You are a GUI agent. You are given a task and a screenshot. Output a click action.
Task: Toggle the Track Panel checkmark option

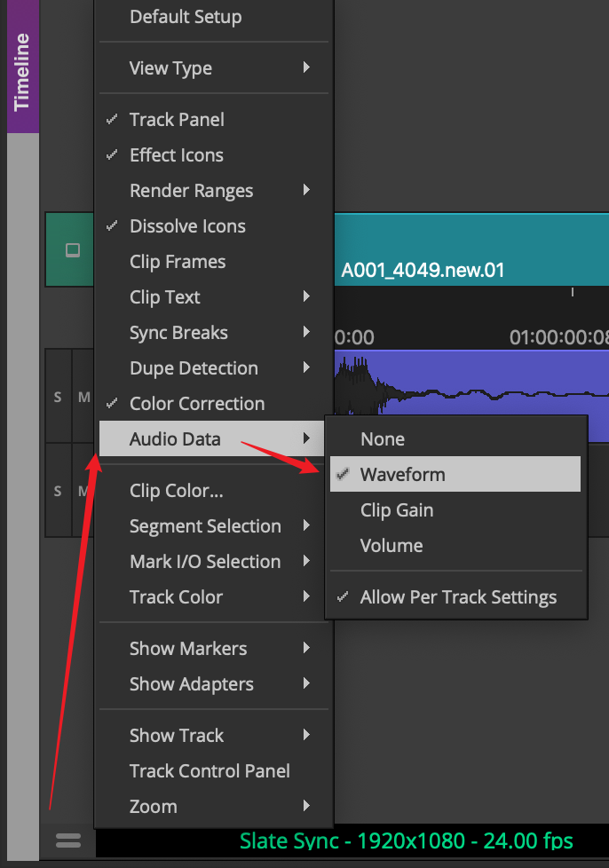tap(177, 120)
